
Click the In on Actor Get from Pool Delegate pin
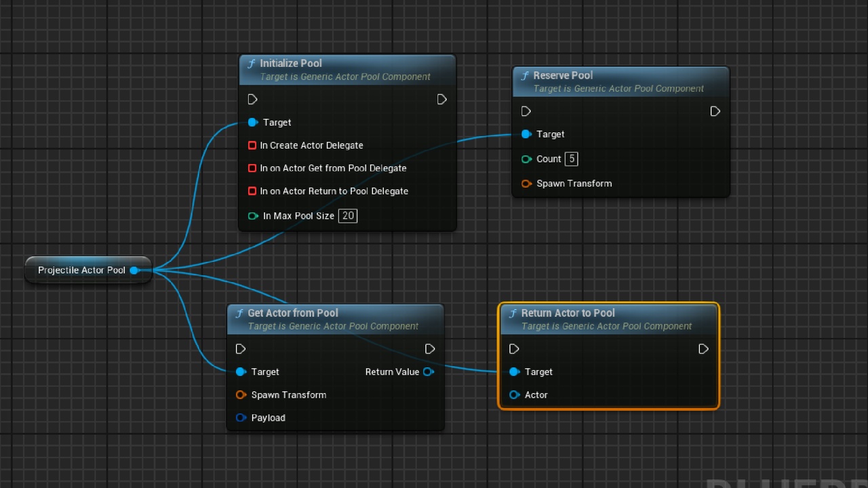coord(252,169)
